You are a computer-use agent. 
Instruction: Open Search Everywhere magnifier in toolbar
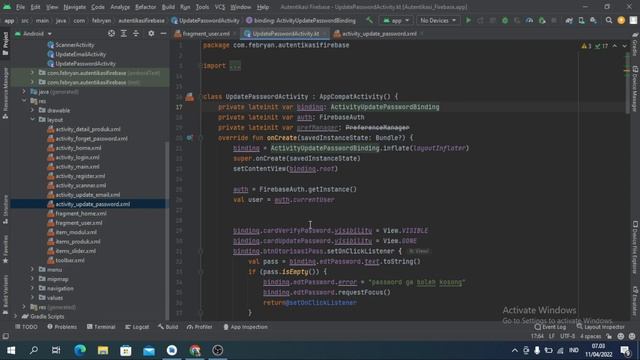click(609, 20)
